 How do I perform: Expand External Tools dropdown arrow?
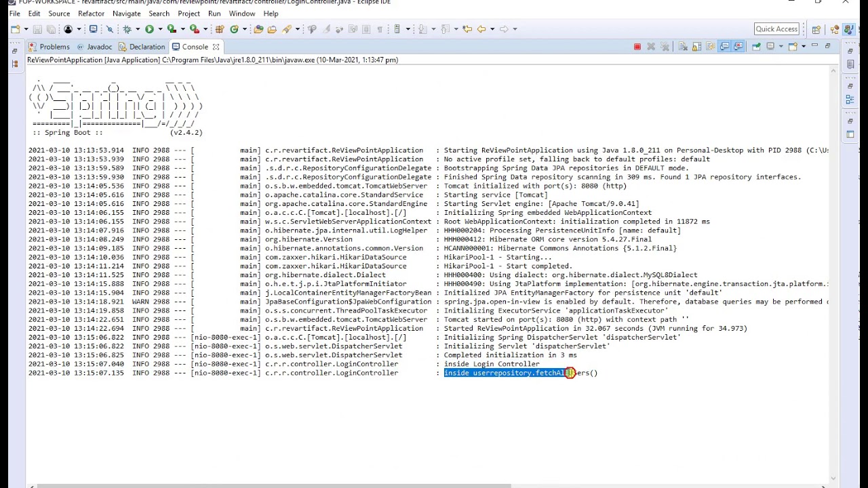[x=205, y=29]
